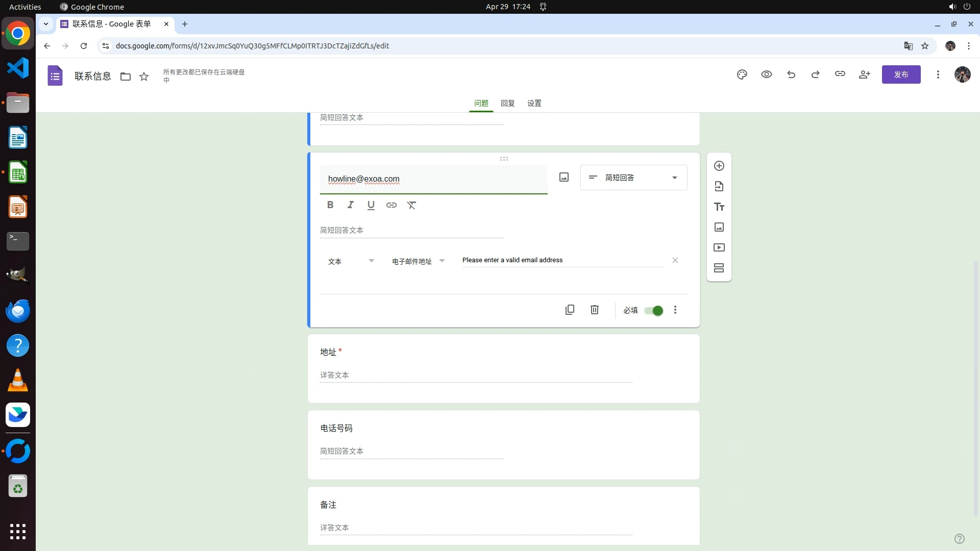Preview the form with eye icon
This screenshot has width=980, height=551.
point(766,74)
